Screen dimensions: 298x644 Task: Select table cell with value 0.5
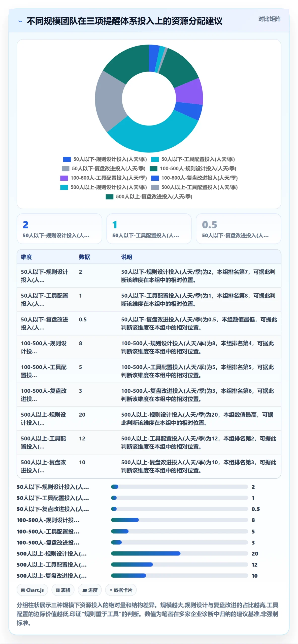click(96, 324)
